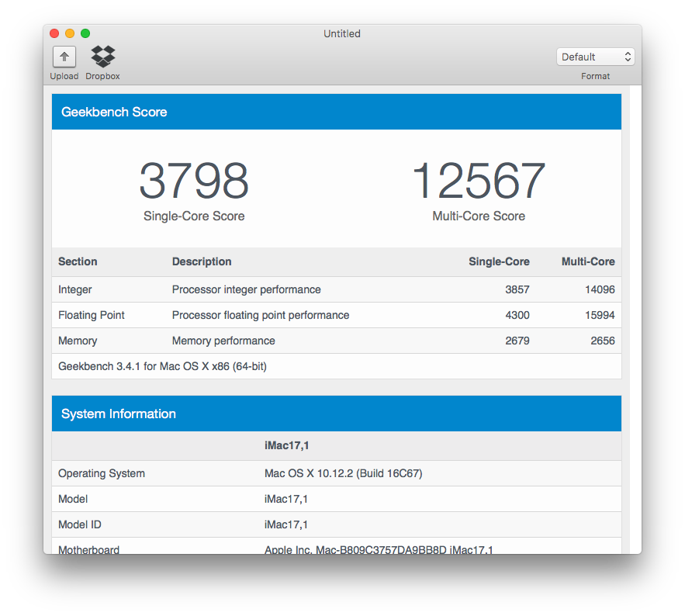Click Mac OS X 10.12.2 build value
685x616 pixels.
344,473
